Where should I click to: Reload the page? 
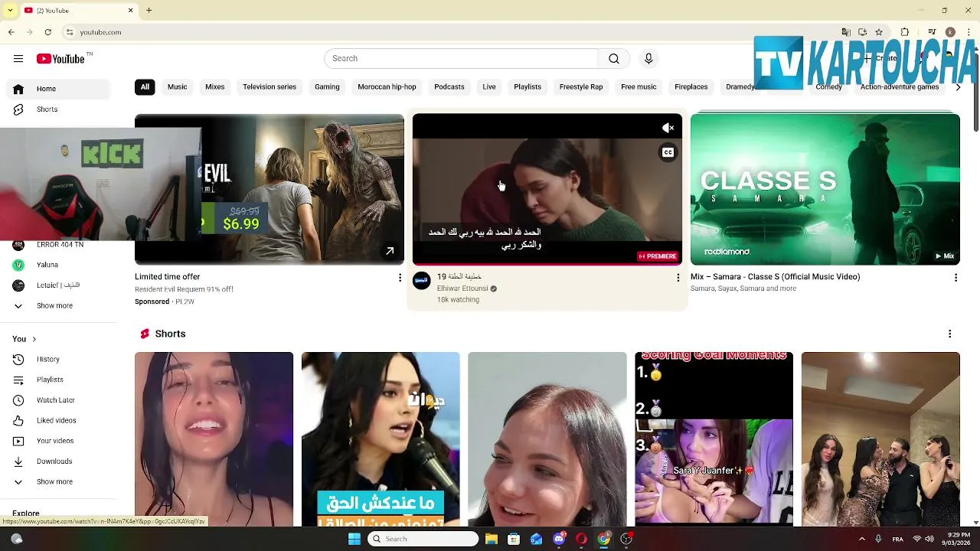point(48,32)
